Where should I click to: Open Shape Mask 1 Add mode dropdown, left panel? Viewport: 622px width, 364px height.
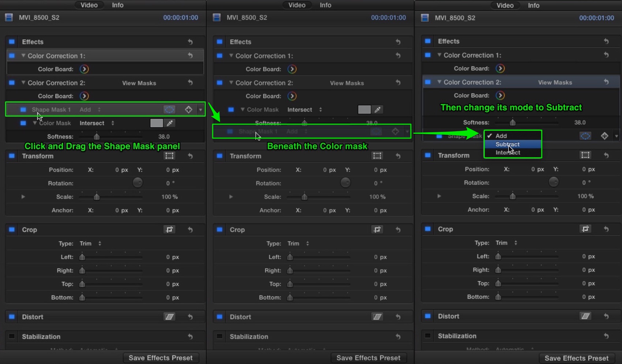coord(90,110)
